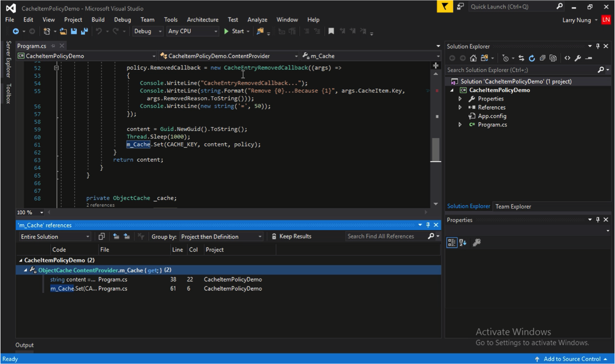615x364 pixels.
Task: Pin the Solution Explorer panel with auto-hide
Action: (598, 46)
